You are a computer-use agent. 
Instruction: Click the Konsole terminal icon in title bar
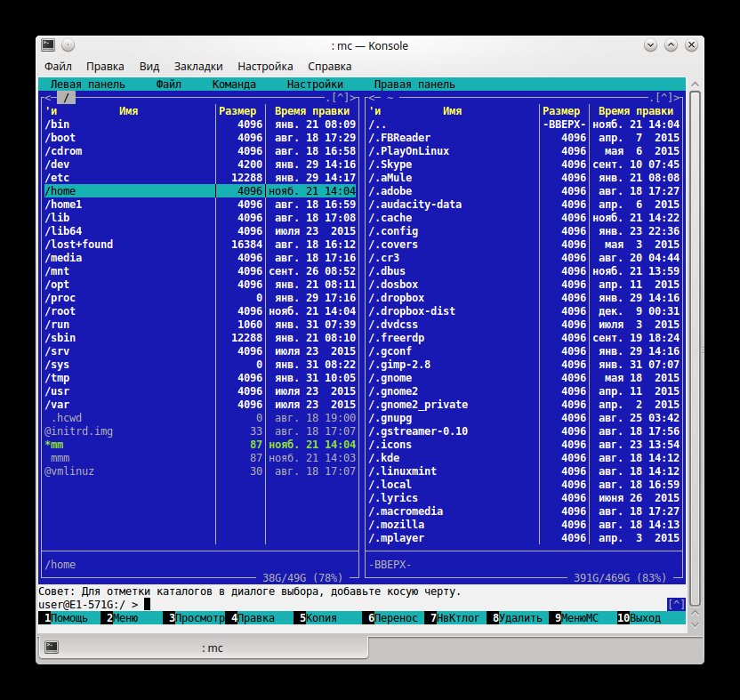[48, 45]
